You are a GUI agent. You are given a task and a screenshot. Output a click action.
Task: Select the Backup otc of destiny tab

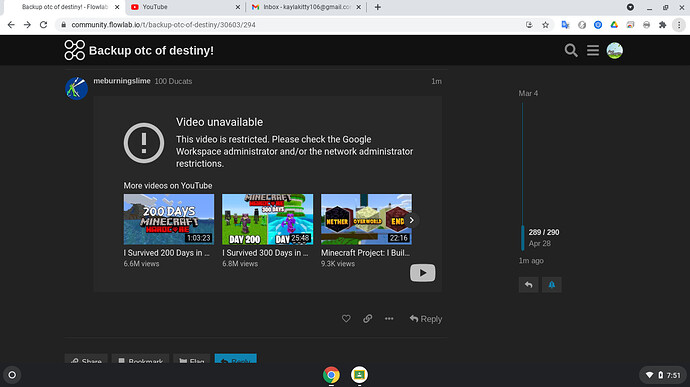coord(65,7)
